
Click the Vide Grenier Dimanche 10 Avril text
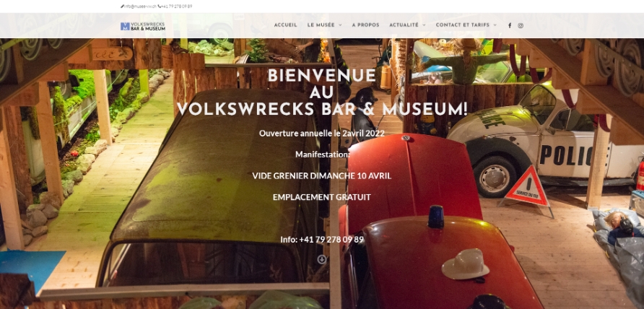pyautogui.click(x=321, y=176)
